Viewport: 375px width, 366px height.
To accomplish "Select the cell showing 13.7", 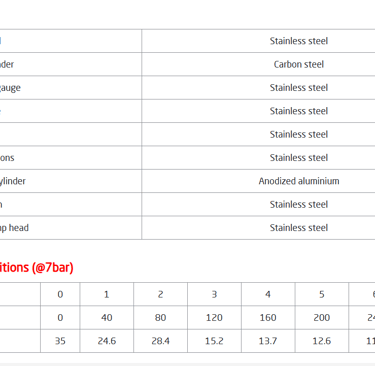I will click(x=268, y=341).
